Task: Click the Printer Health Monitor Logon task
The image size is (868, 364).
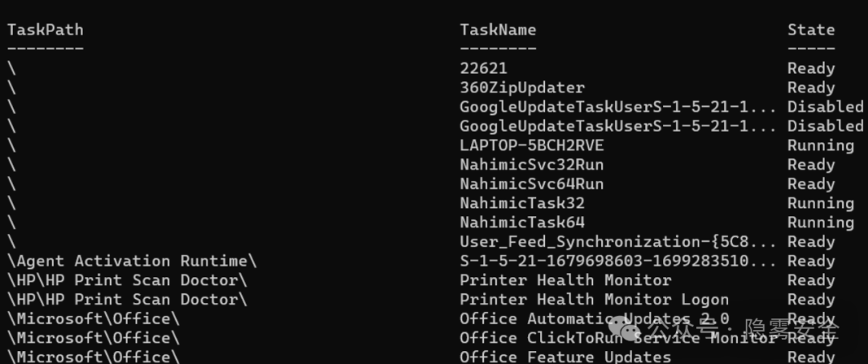Action: coord(594,301)
